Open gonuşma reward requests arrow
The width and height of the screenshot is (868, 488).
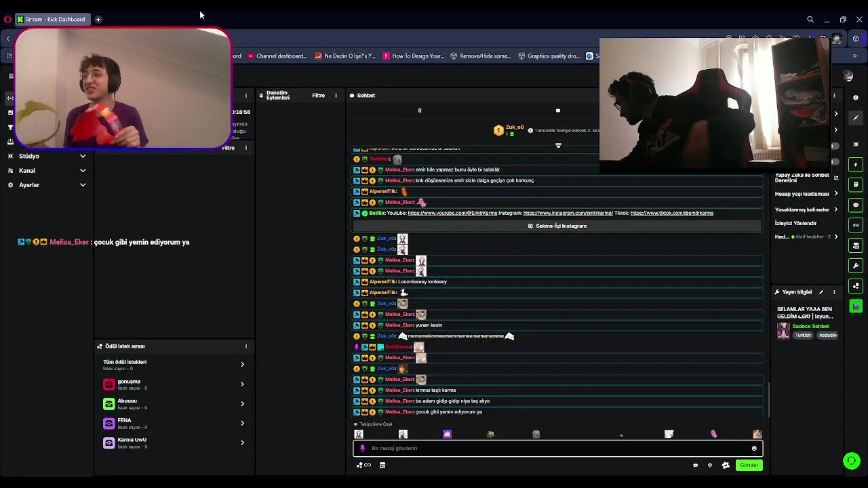[242, 384]
